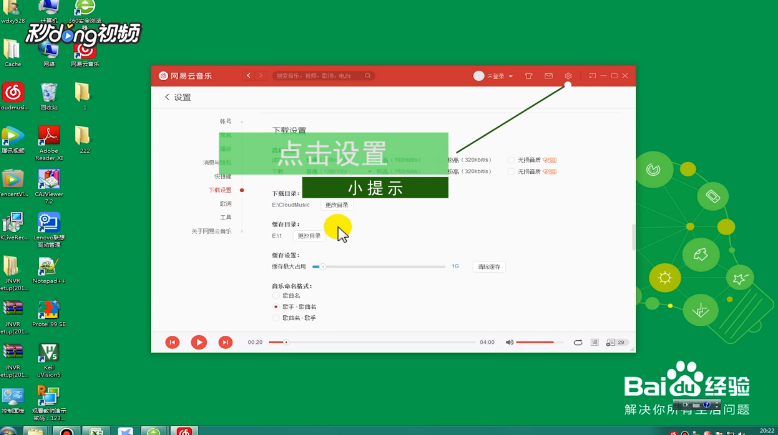Return using the < 设置 back link
Viewport: 778px width, 435px height.
[178, 97]
